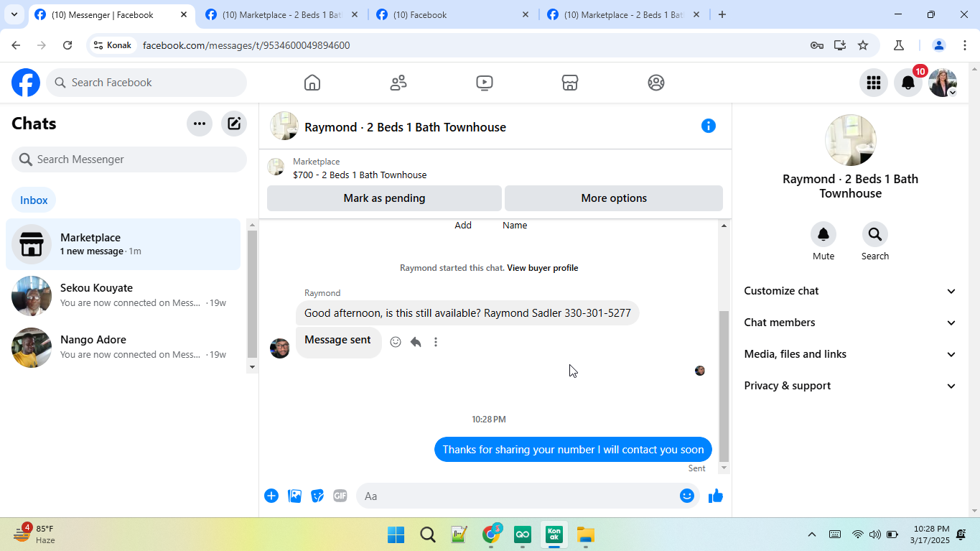This screenshot has width=980, height=551.
Task: Click the chat list scrollbar
Action: [x=252, y=295]
